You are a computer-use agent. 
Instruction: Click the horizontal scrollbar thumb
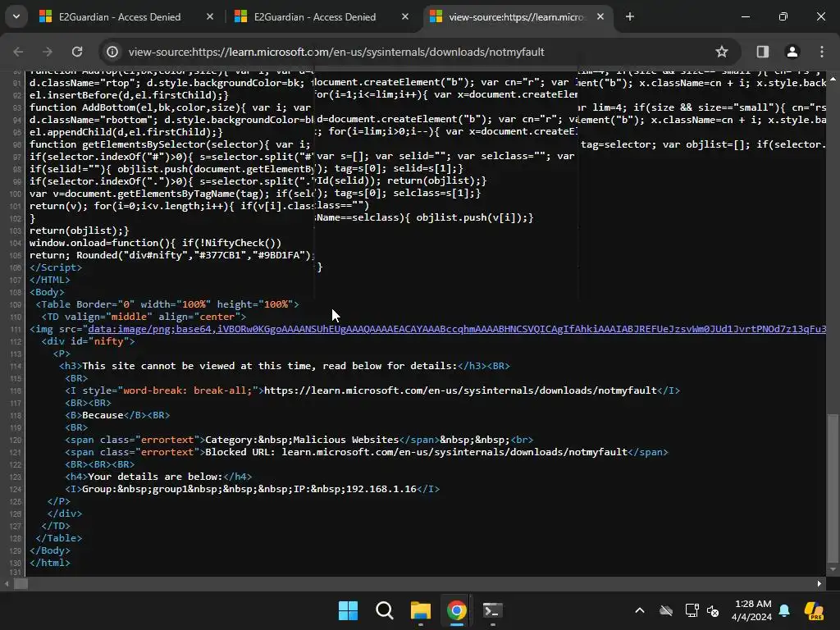(21, 584)
